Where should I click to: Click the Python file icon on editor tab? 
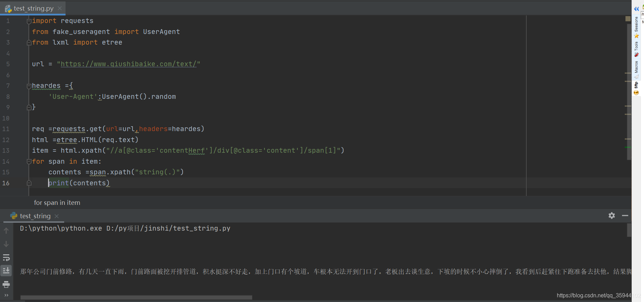coord(8,9)
